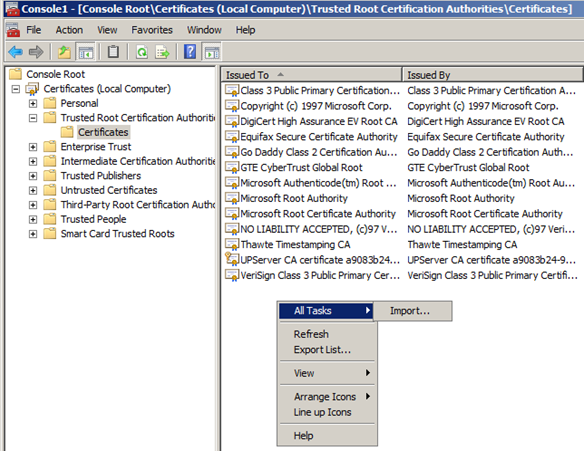The height and width of the screenshot is (453, 584).
Task: Click the blue Help question mark icon
Action: (190, 51)
